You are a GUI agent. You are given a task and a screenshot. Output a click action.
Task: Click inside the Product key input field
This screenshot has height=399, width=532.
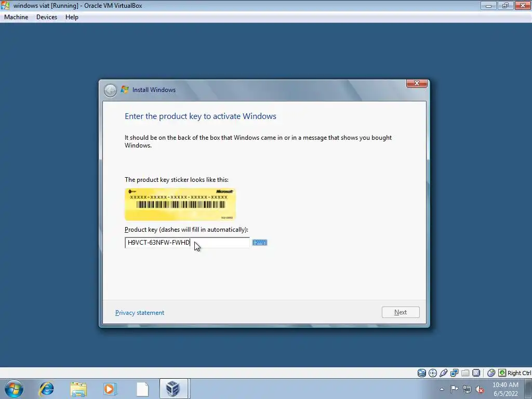click(x=187, y=243)
